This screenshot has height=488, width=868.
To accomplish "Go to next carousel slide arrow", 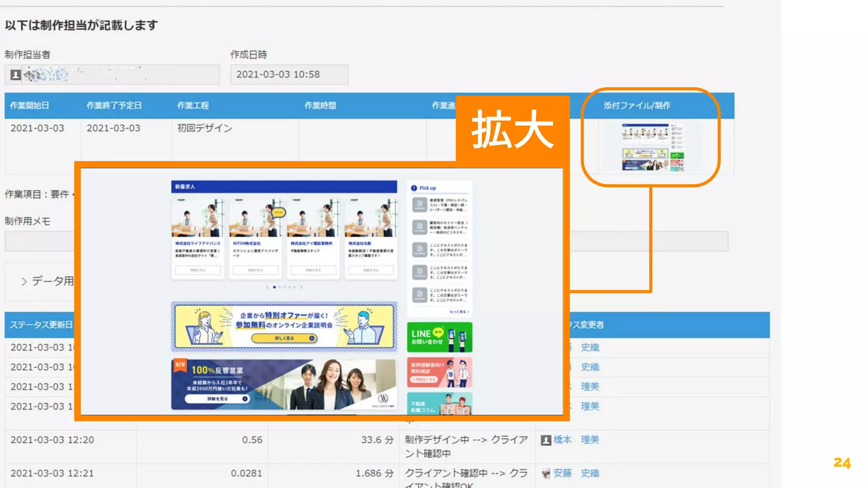I will 301,287.
